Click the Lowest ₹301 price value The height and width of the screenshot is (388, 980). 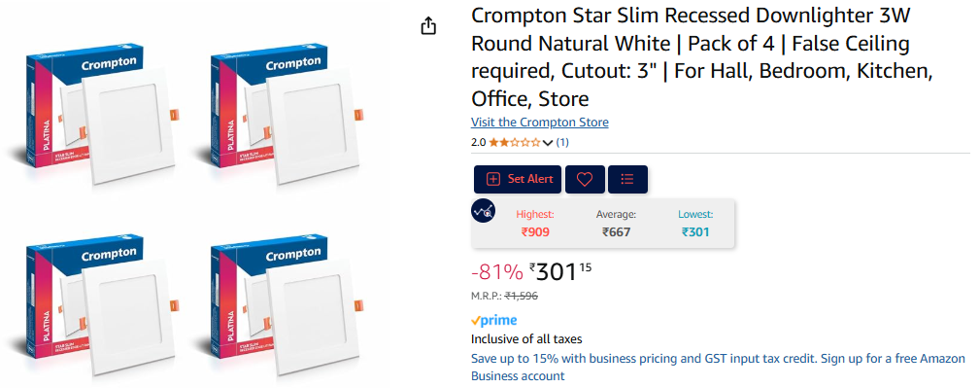click(695, 232)
